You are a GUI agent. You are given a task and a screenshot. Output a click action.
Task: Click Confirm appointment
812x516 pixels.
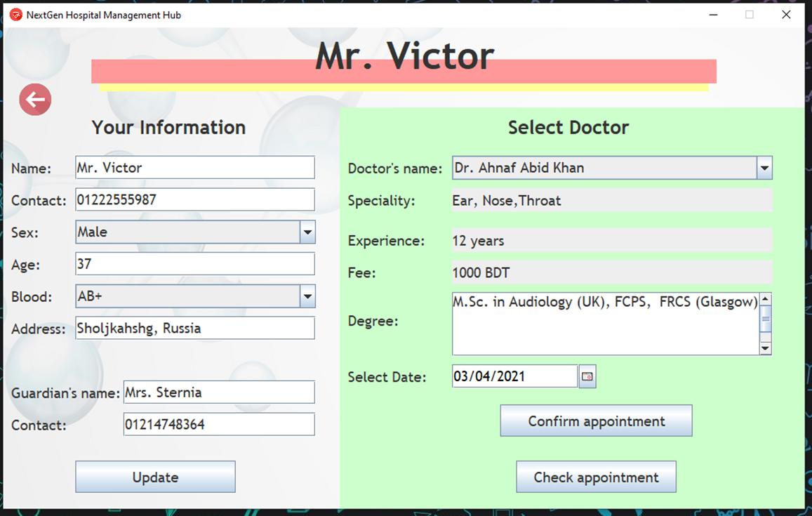click(595, 421)
